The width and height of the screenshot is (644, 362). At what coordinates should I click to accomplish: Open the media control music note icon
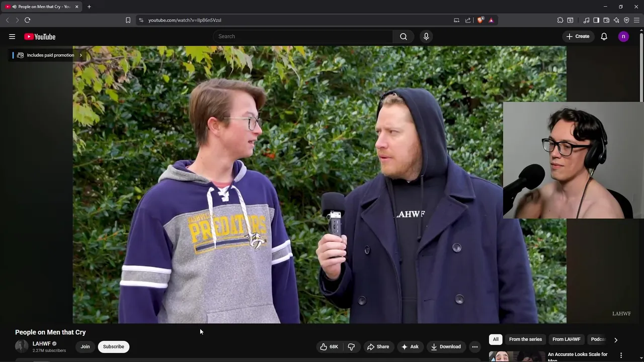(x=586, y=20)
